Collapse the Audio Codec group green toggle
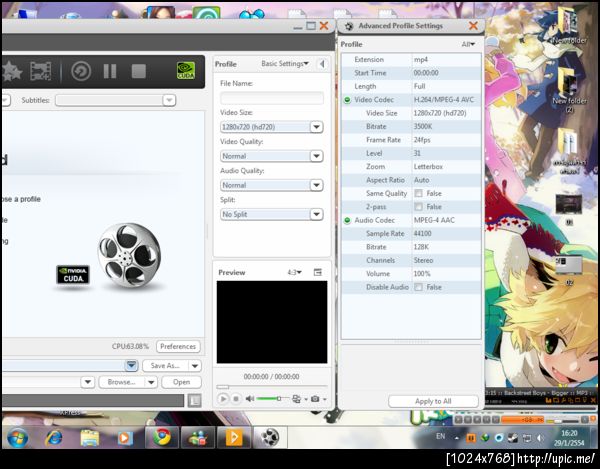 347,221
